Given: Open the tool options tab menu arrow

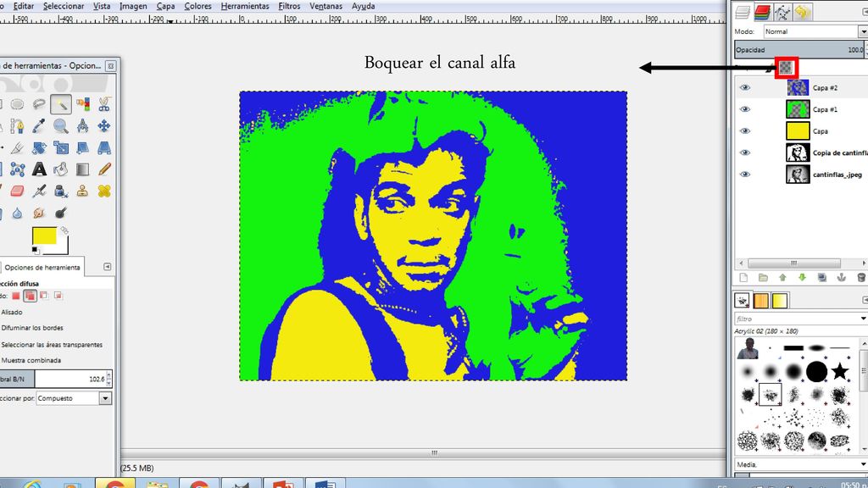Looking at the screenshot, I should click(108, 267).
